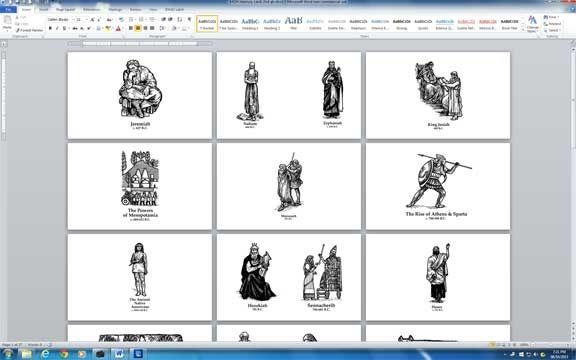Click the yellow text Highlight Color icon
576x360 pixels.
108,28
